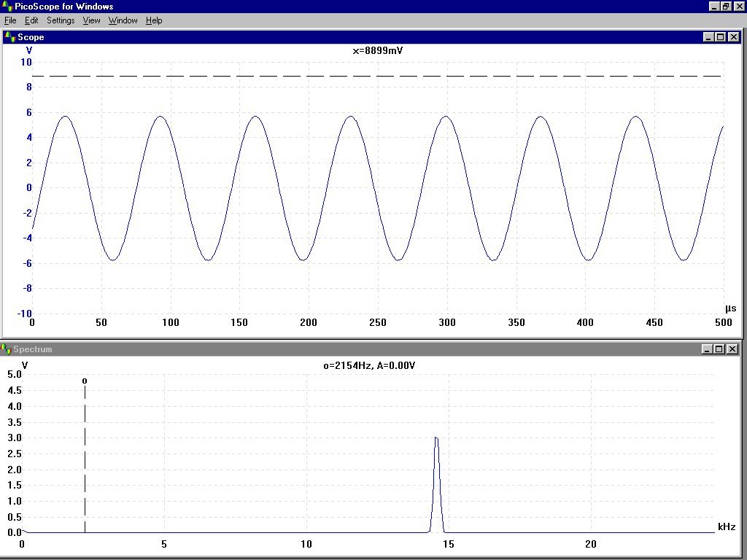This screenshot has width=747, height=560.
Task: Maximize the Spectrum window
Action: (x=719, y=349)
